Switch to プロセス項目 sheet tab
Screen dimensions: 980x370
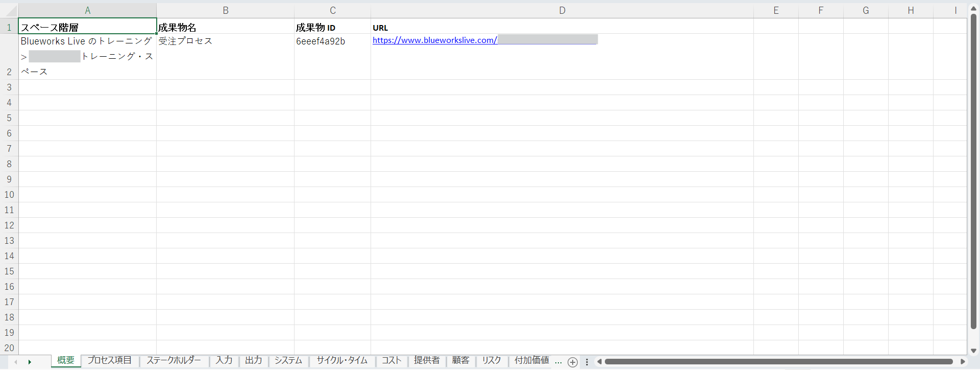pos(109,360)
